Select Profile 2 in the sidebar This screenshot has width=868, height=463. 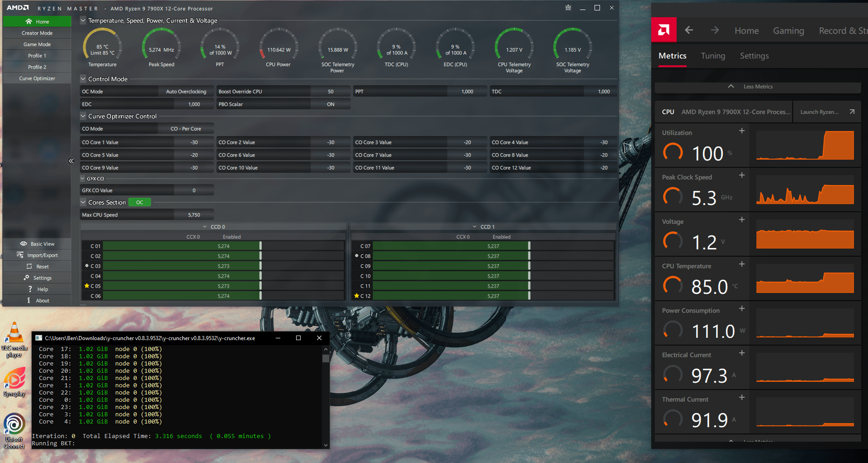point(37,67)
